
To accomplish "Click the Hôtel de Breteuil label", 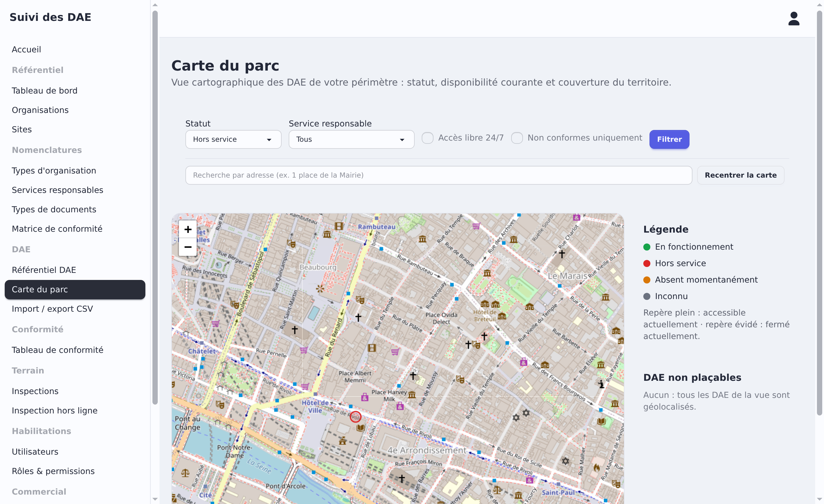I will [x=485, y=316].
